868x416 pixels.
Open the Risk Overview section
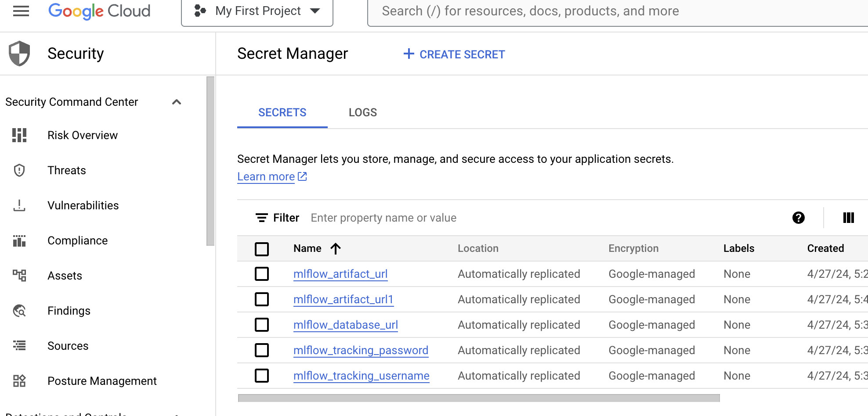point(83,135)
